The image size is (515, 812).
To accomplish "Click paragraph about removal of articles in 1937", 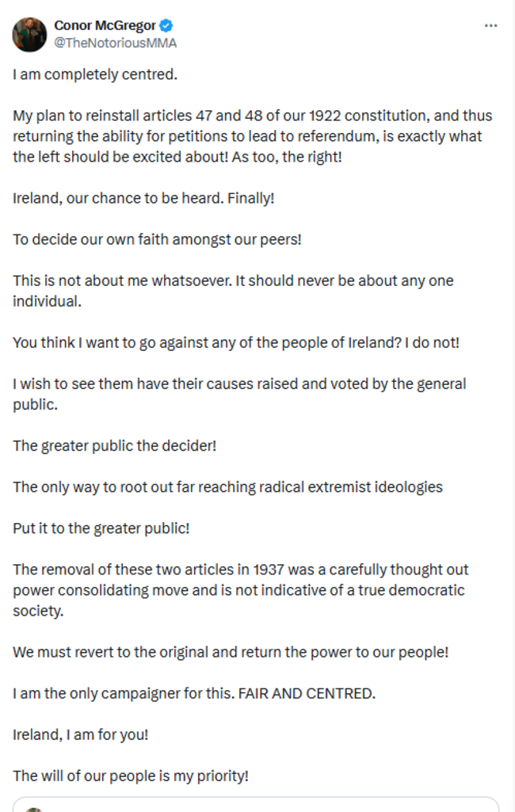I will (x=240, y=590).
